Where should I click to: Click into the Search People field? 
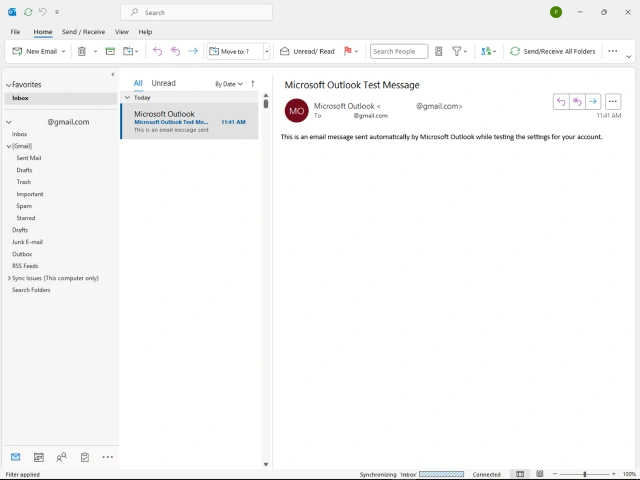399,51
